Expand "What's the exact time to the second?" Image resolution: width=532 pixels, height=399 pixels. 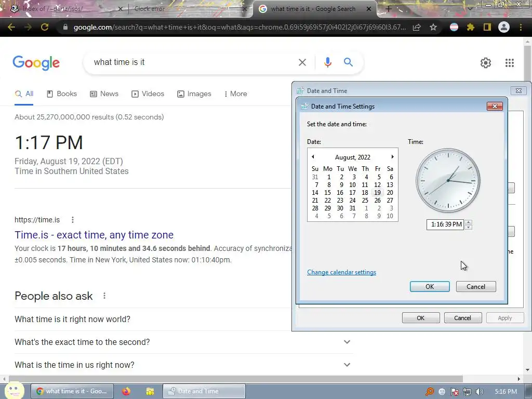tap(183, 342)
